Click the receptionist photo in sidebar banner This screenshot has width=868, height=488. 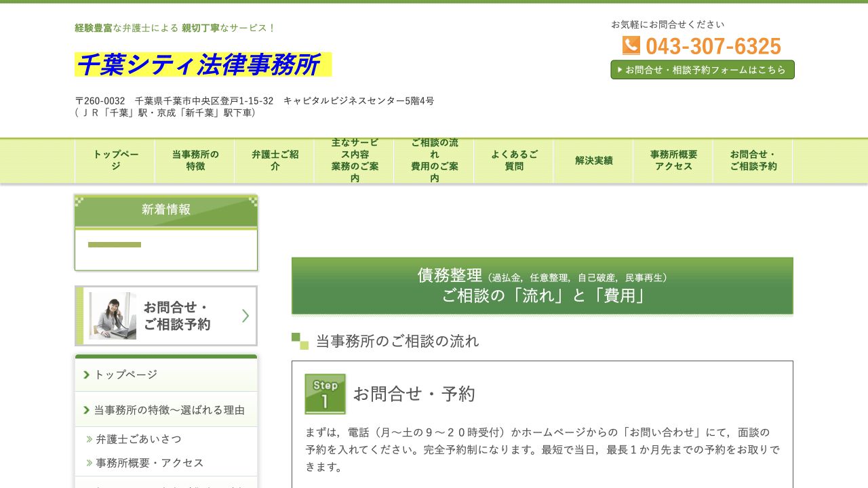tap(113, 316)
